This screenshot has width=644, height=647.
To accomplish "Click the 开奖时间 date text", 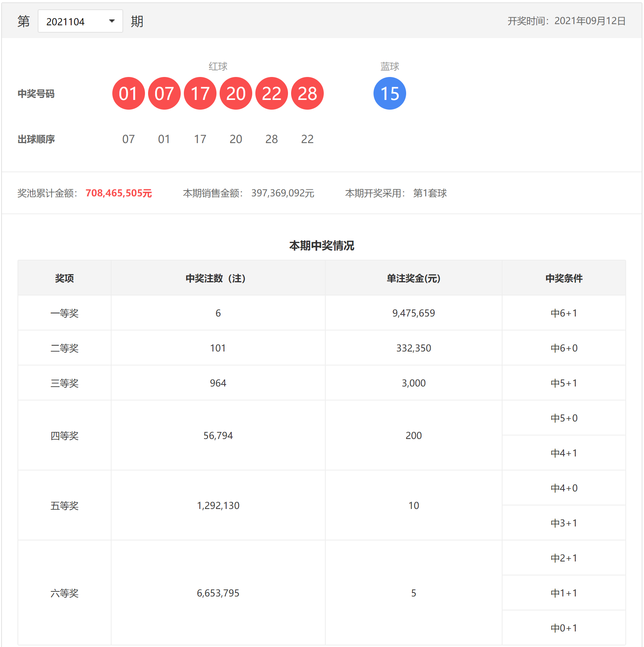I will point(566,21).
